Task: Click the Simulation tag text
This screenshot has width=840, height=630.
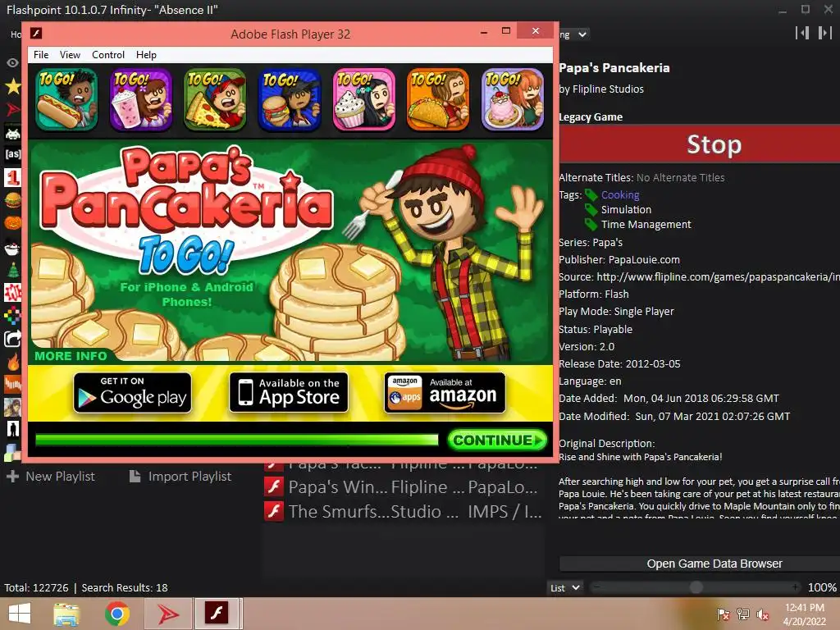Action: pos(626,209)
